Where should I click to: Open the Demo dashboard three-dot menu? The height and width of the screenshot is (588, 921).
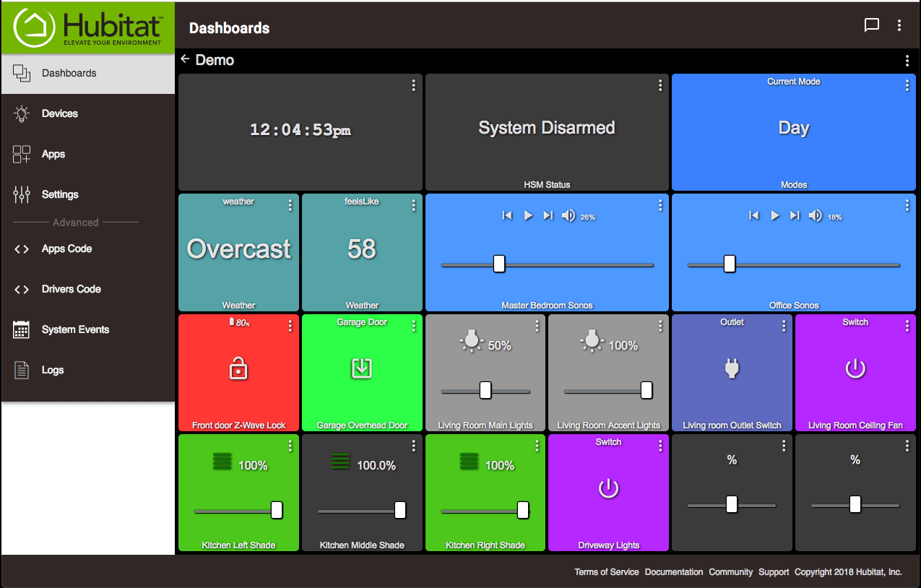coord(907,61)
